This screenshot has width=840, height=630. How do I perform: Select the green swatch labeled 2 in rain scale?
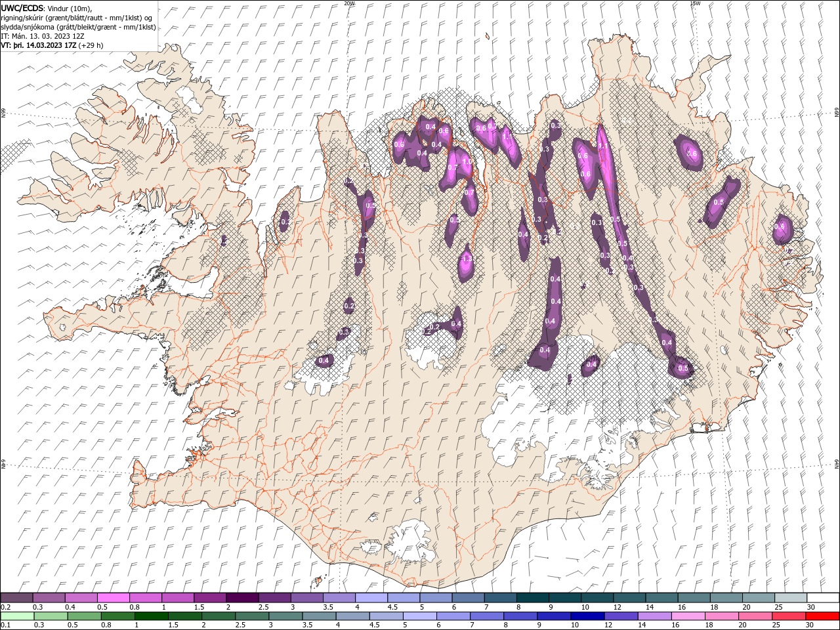(218, 616)
